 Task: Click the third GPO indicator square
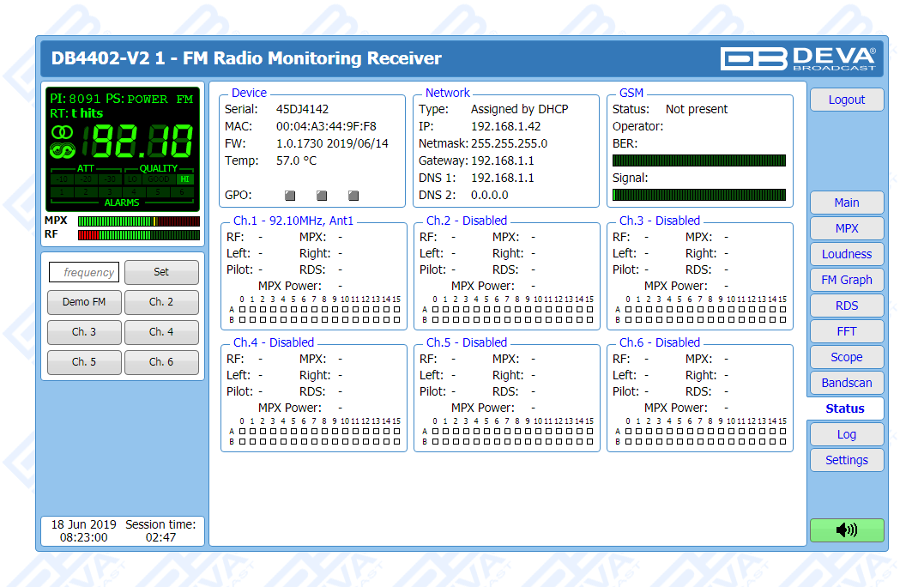[353, 196]
